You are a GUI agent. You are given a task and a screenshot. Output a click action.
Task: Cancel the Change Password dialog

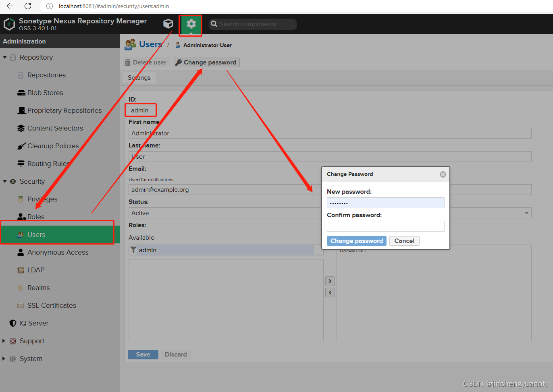[404, 241]
